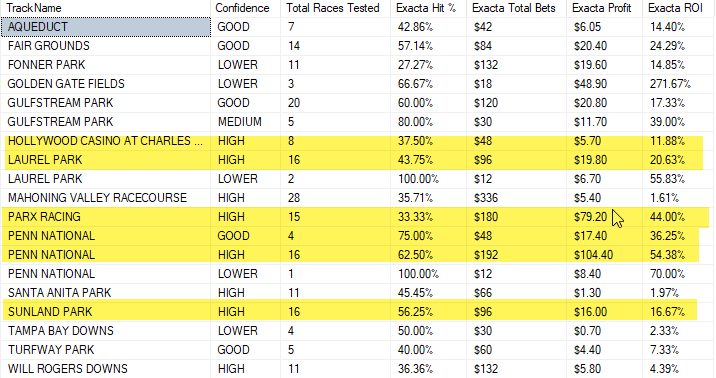Screen dimensions: 716x378
Task: Click the Exacta ROI column header
Action: [679, 8]
